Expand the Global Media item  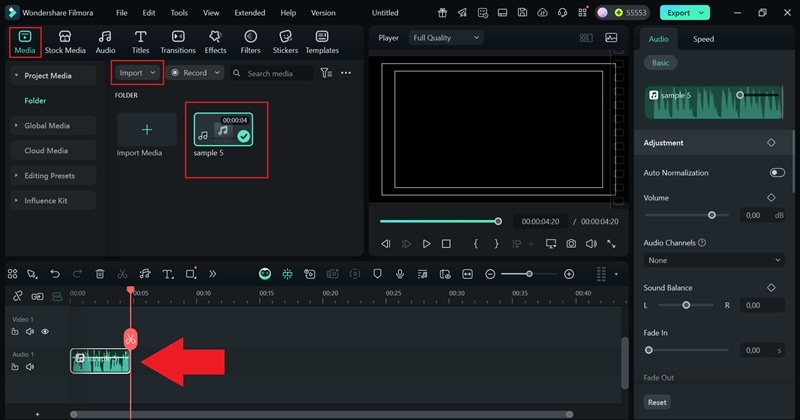coord(16,126)
